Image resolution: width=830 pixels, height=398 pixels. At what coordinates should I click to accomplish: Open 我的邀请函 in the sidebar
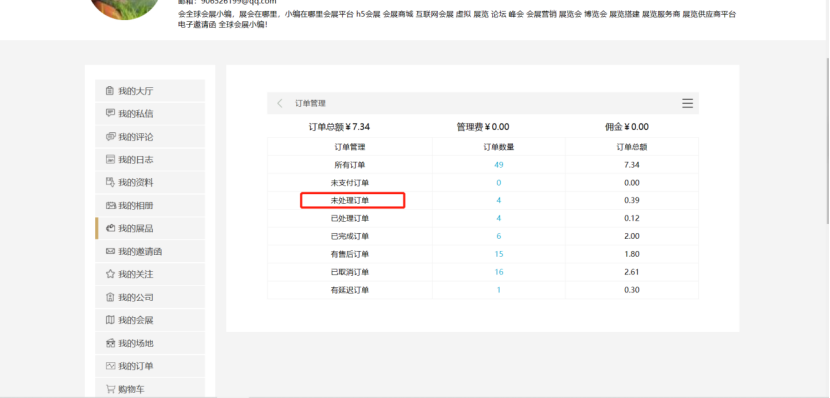150,251
